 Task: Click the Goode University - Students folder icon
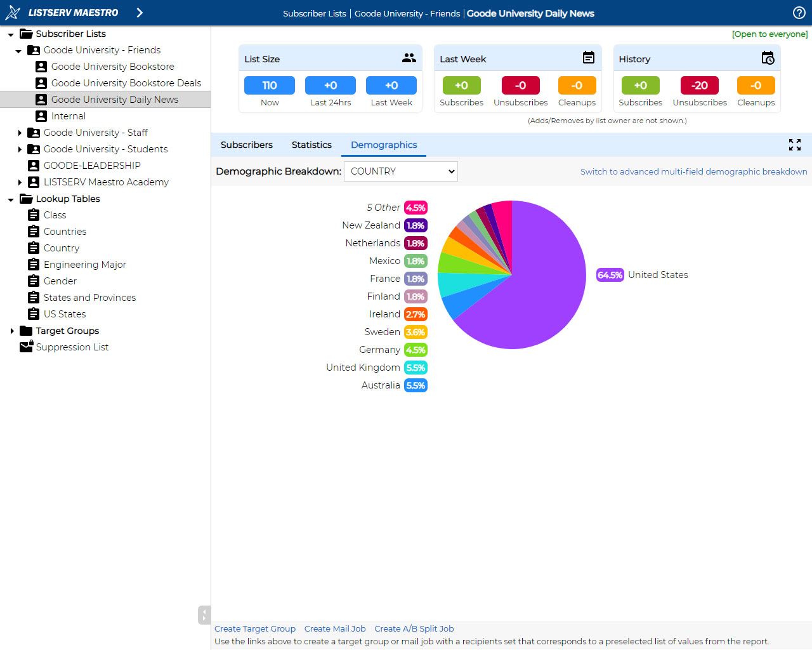tap(34, 149)
